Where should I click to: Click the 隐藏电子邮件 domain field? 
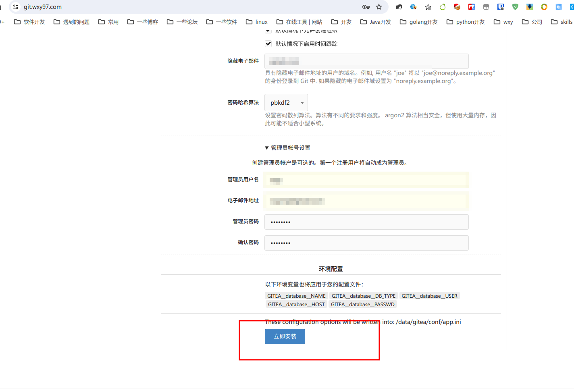click(x=366, y=61)
